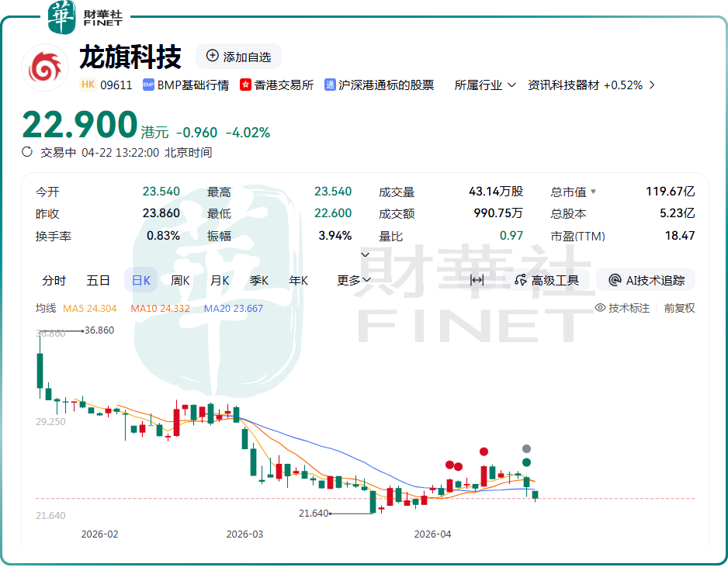The width and height of the screenshot is (728, 581).
Task: Toggle 技术标注 eye visibility
Action: [x=600, y=308]
